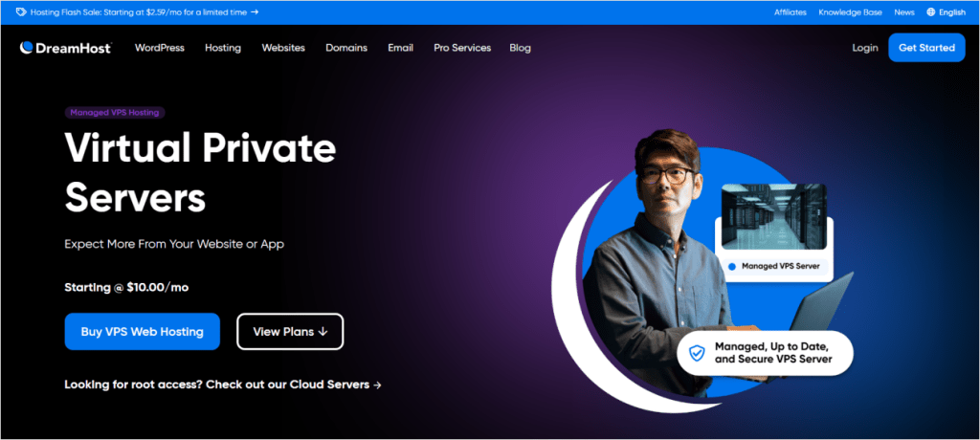This screenshot has height=440, width=980.
Task: Click Buy VPS Web Hosting button
Action: coord(143,331)
